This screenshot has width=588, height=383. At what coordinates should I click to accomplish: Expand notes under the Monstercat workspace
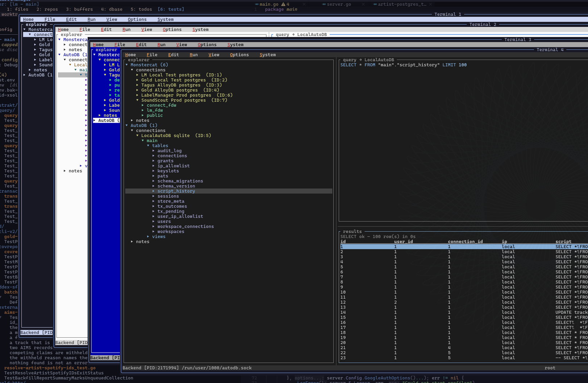pos(142,120)
